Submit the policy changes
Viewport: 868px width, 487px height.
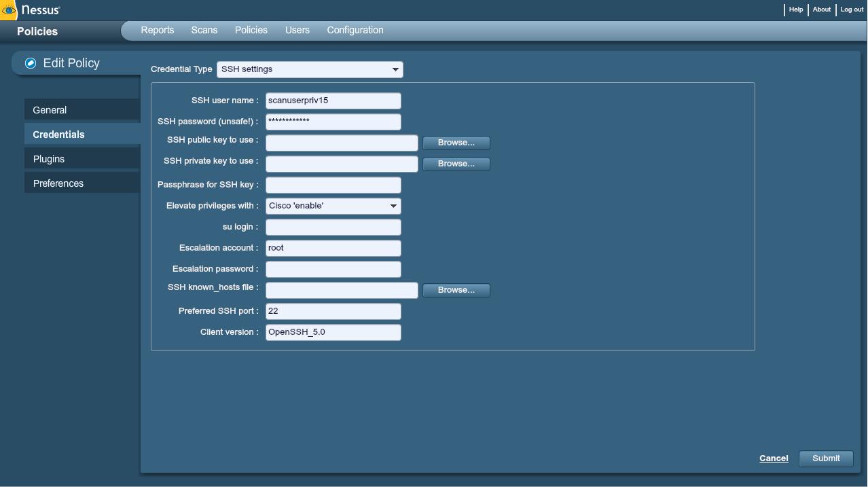pos(826,458)
